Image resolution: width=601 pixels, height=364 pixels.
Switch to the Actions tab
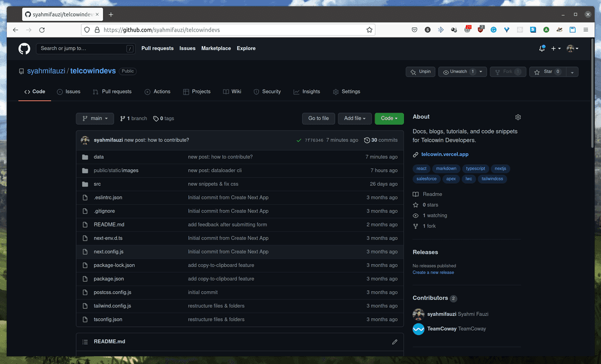coord(157,92)
